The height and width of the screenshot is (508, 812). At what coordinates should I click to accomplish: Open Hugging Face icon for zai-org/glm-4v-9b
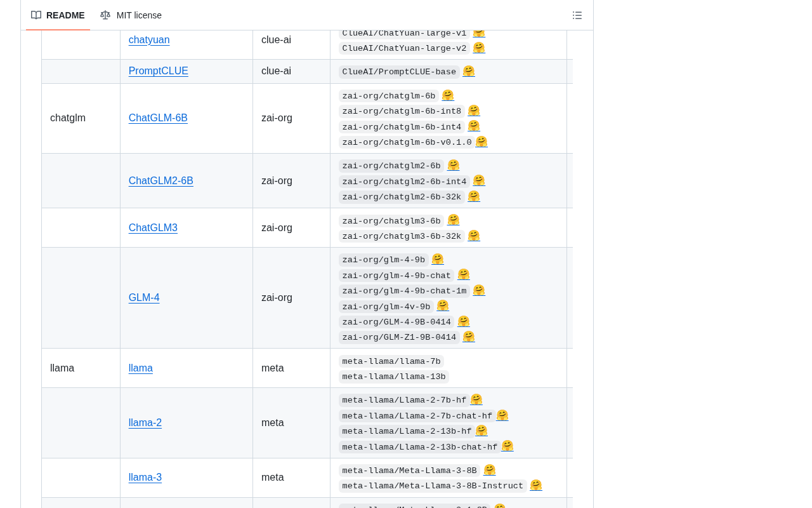[443, 305]
